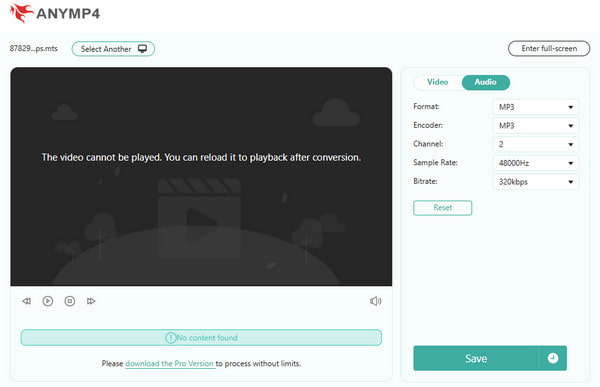Viewport: 600px width, 387px height.
Task: Switch to the Video tab
Action: coord(438,82)
